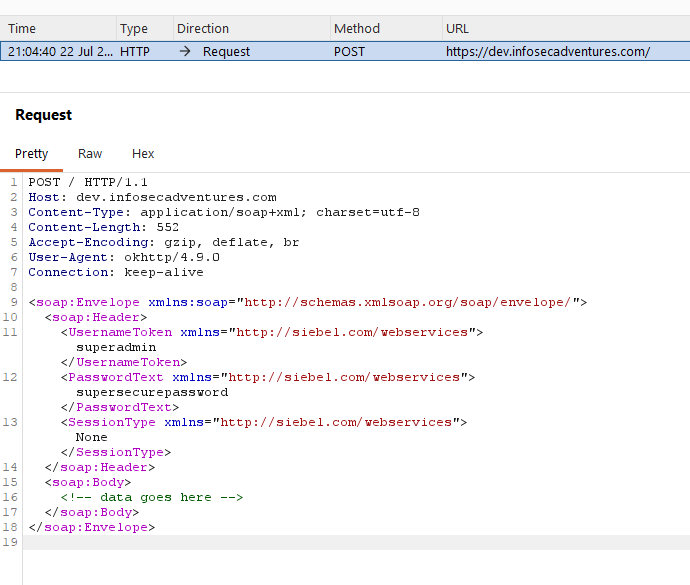Click the Connection keep-alive header line
The height and width of the screenshot is (585, 690).
[x=116, y=272]
